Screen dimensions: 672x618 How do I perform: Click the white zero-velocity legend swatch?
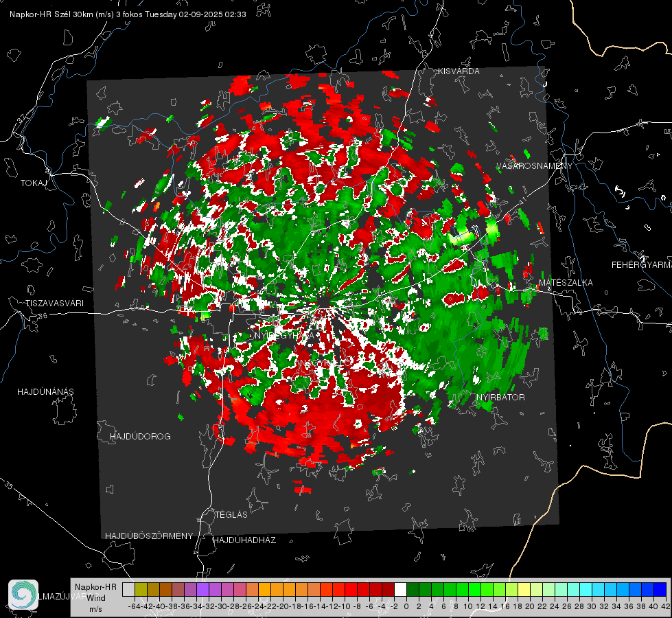pyautogui.click(x=400, y=589)
